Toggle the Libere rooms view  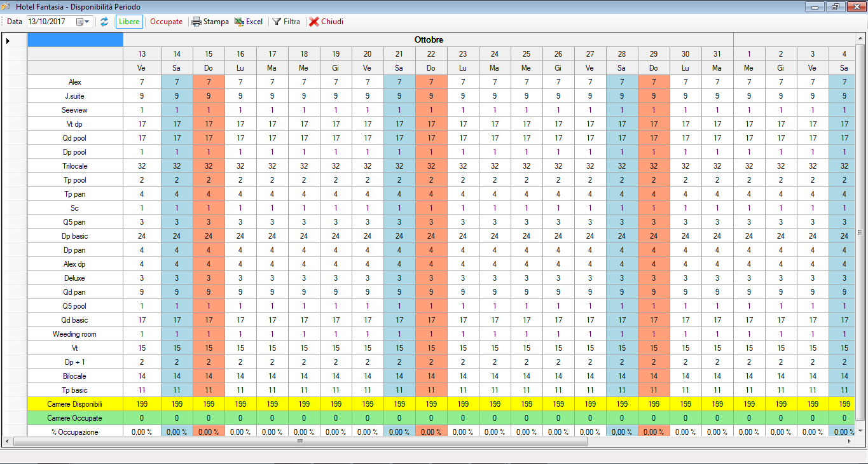point(129,22)
